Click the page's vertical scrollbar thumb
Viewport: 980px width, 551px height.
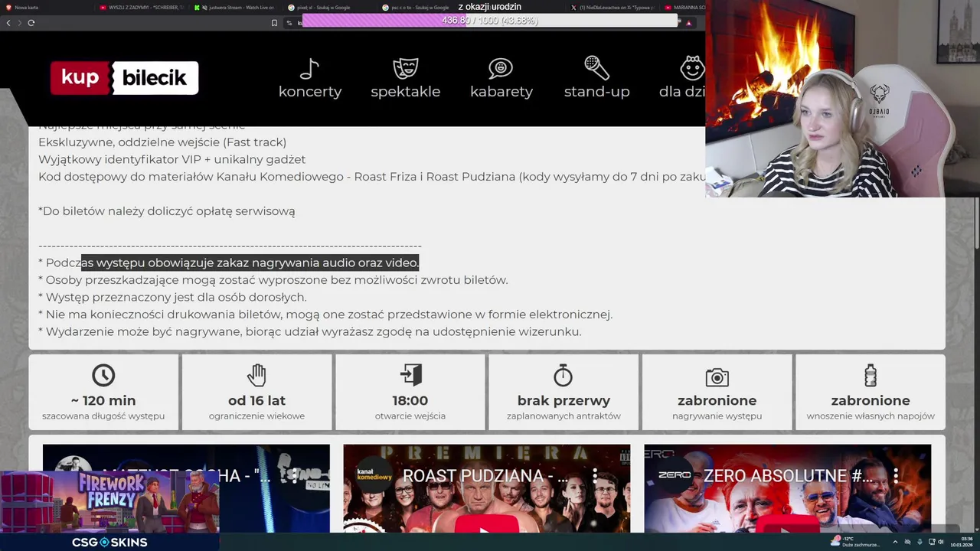[975, 222]
